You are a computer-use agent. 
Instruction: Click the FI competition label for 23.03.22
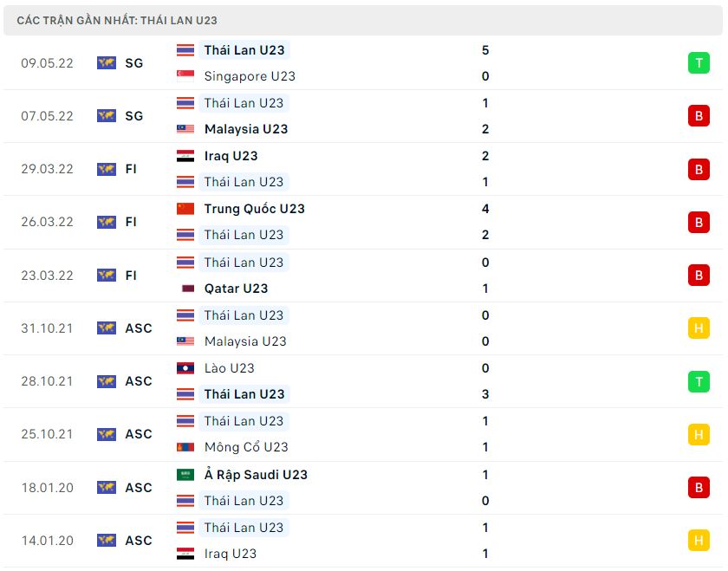(131, 276)
